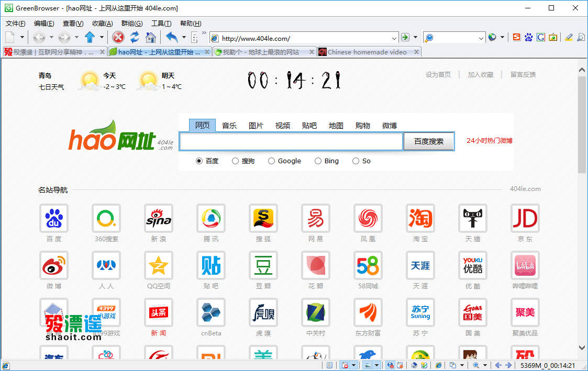Open the 百度 site icon in navigation grid

click(53, 218)
